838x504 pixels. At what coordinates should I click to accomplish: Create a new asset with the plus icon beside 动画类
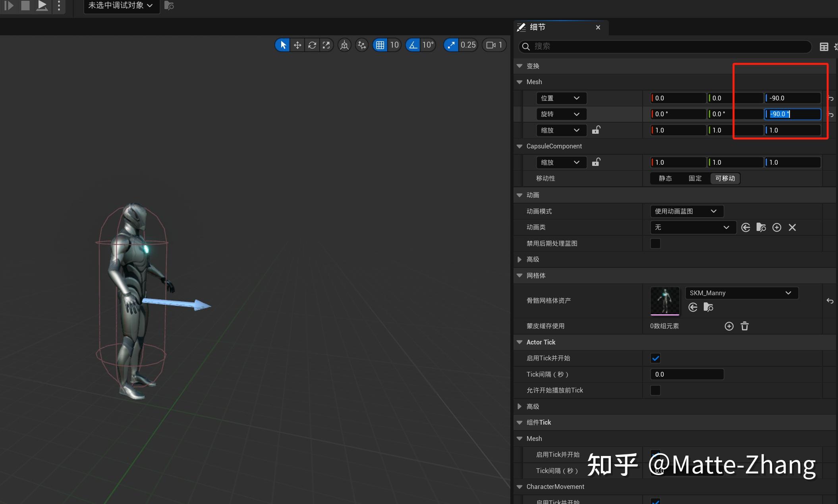(x=777, y=227)
